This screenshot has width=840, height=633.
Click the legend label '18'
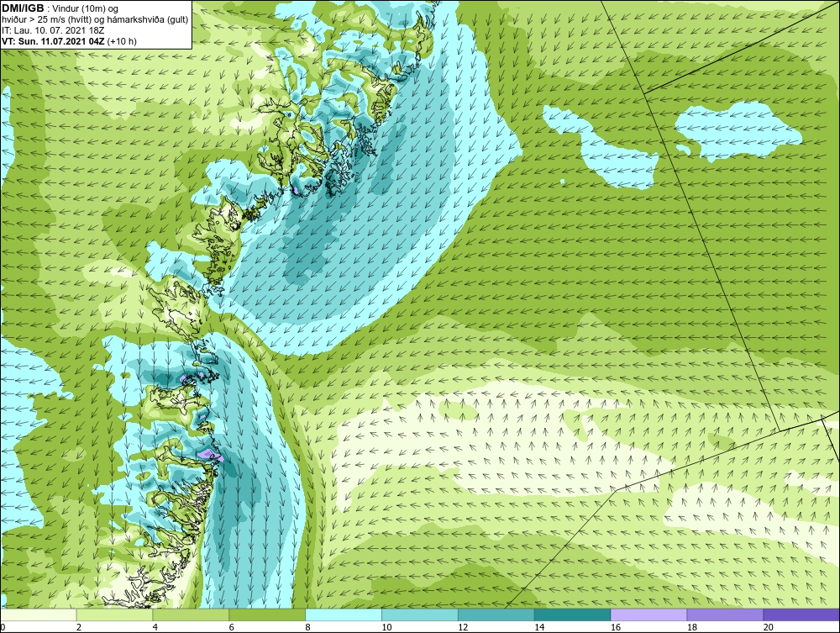point(692,627)
